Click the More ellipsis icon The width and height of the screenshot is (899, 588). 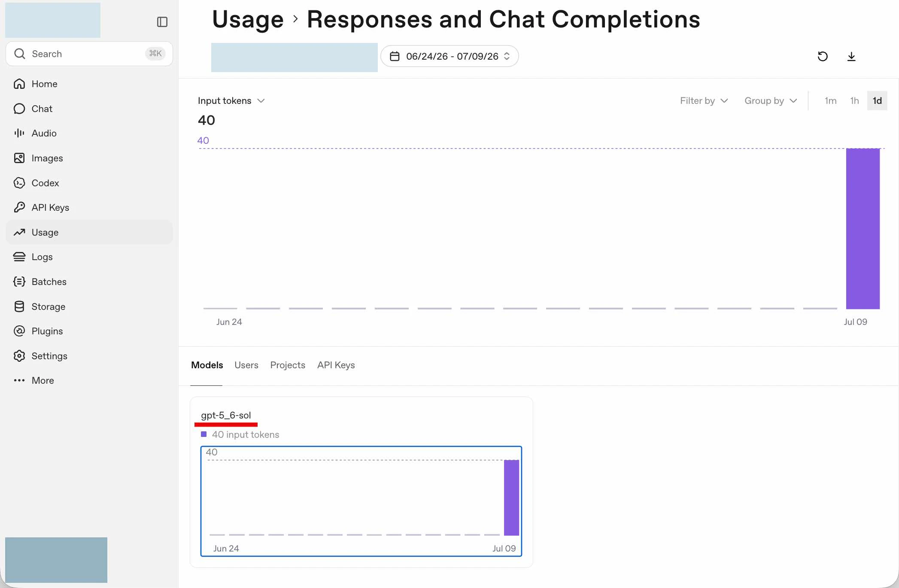tap(19, 380)
